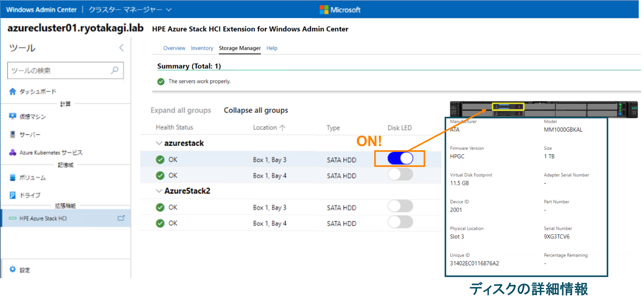Image resolution: width=644 pixels, height=305 pixels.
Task: Click the Volumes storage icon
Action: coord(12,177)
